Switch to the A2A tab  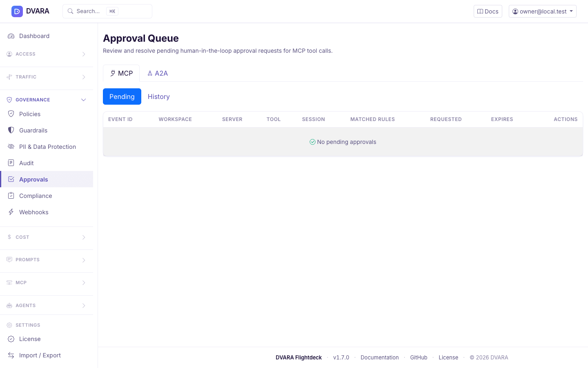158,73
